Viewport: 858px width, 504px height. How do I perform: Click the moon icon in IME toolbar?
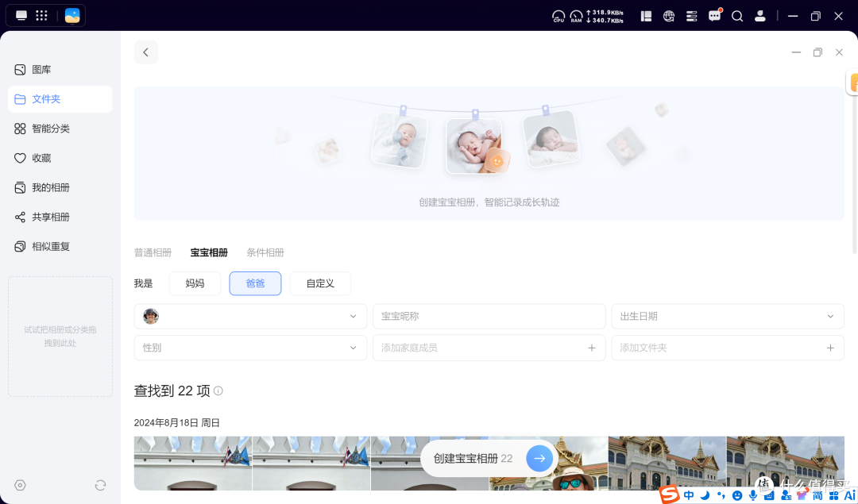[x=705, y=495]
